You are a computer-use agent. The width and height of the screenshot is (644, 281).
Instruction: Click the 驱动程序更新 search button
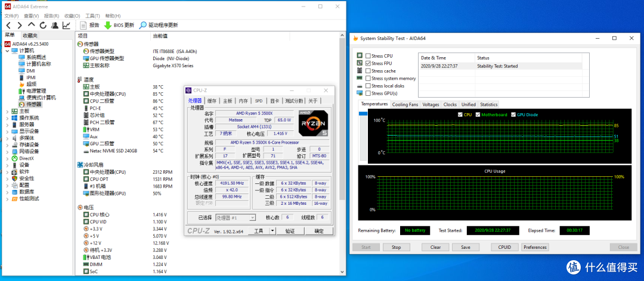pos(159,26)
